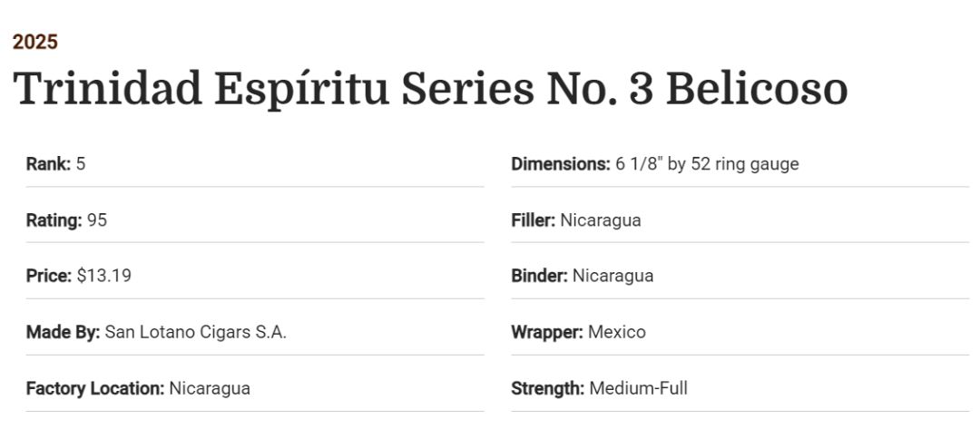
Task: Select the rating value 95
Action: tap(97, 219)
